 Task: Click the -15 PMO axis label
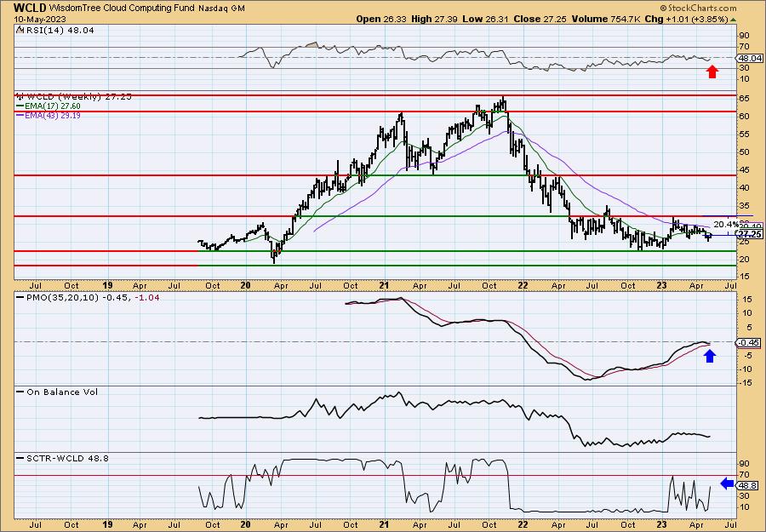coord(744,383)
